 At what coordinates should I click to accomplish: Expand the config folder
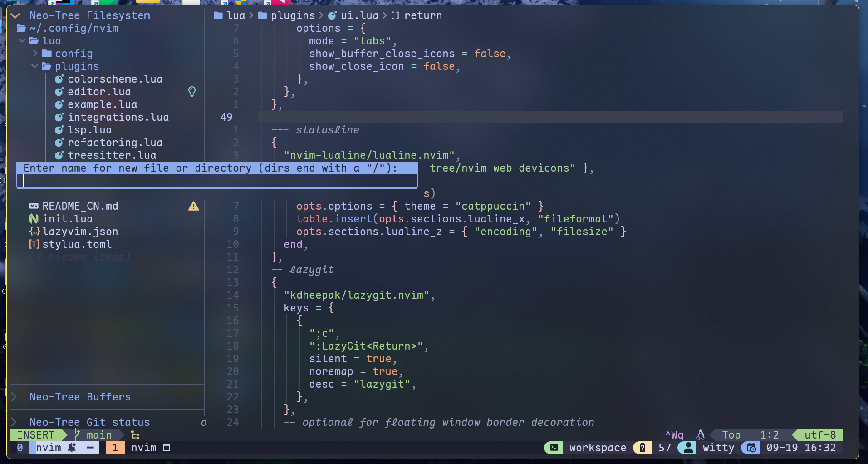point(36,53)
